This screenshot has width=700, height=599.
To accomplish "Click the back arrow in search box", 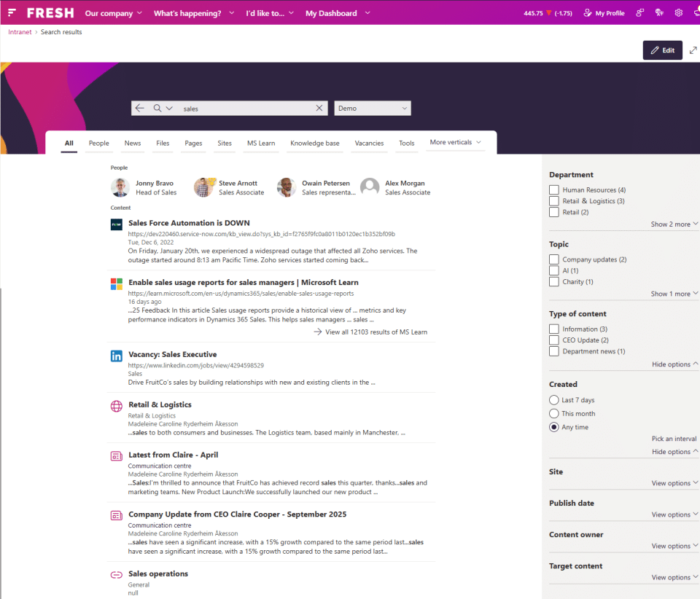I will [140, 108].
